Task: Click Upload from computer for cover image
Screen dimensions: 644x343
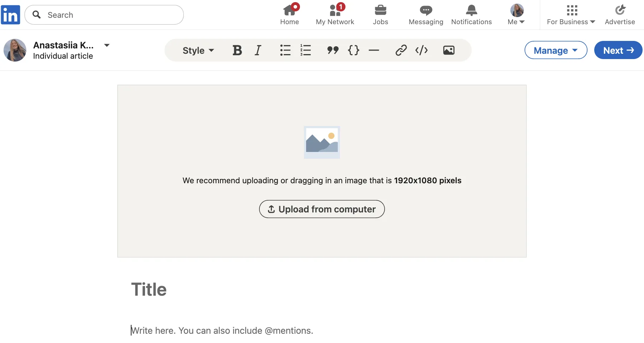Action: click(x=322, y=209)
